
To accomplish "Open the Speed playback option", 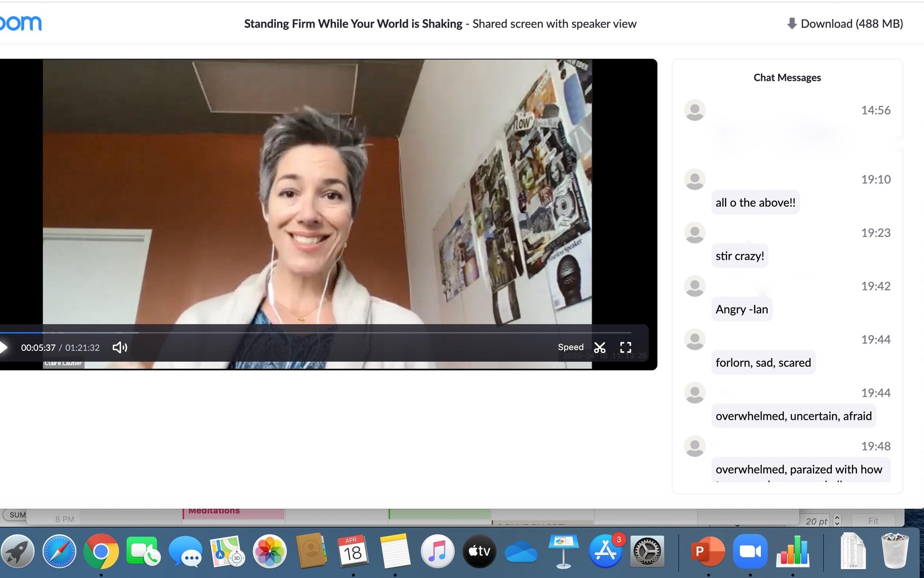I will (x=571, y=347).
